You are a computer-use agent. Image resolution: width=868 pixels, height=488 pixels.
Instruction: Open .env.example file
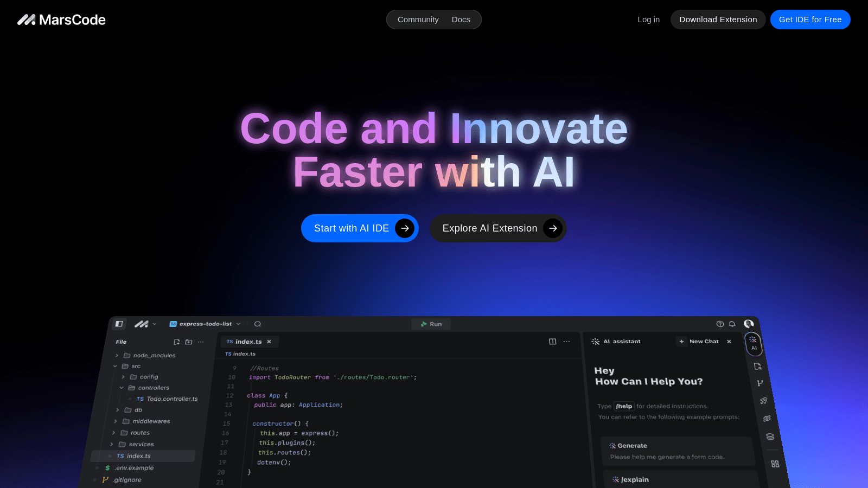pyautogui.click(x=130, y=468)
